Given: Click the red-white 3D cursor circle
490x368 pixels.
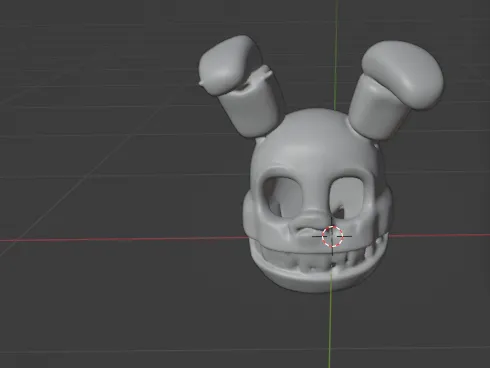Looking at the screenshot, I should click(332, 236).
